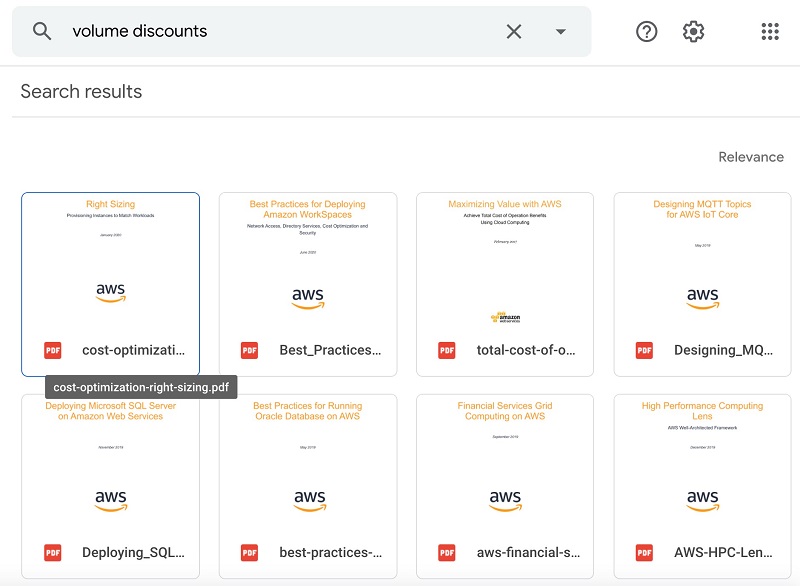Click PDF icon beside total-cost-of-o... file

447,350
